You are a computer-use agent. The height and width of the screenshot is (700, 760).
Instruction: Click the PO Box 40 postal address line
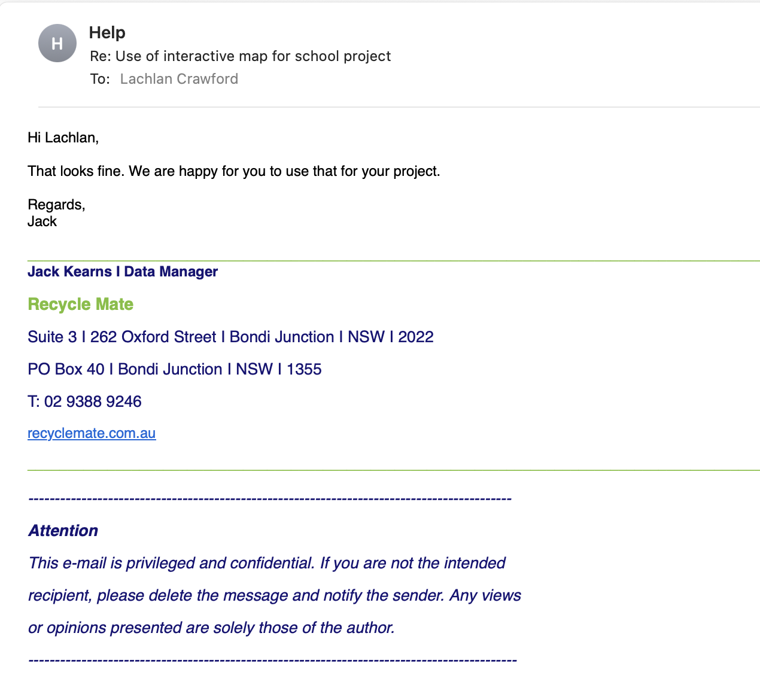coord(174,369)
